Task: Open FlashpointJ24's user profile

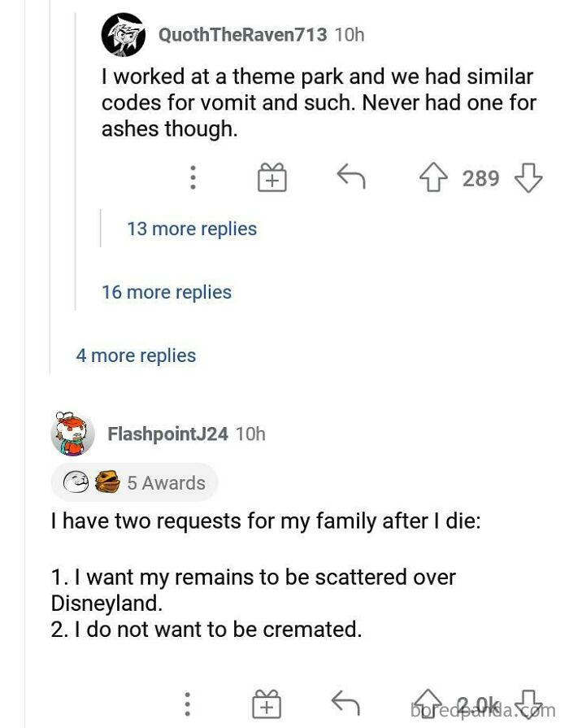Action: [x=167, y=434]
